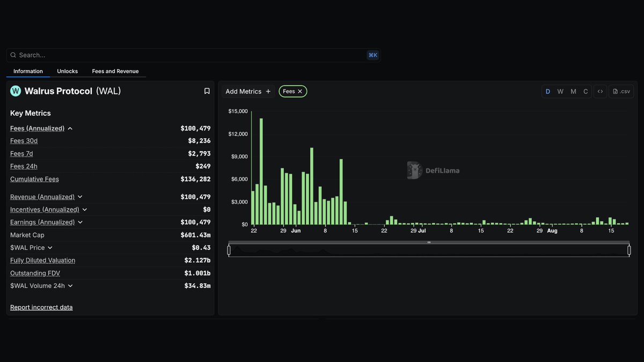Click the $0.43 price value
Image resolution: width=644 pixels, height=362 pixels.
coord(201,248)
